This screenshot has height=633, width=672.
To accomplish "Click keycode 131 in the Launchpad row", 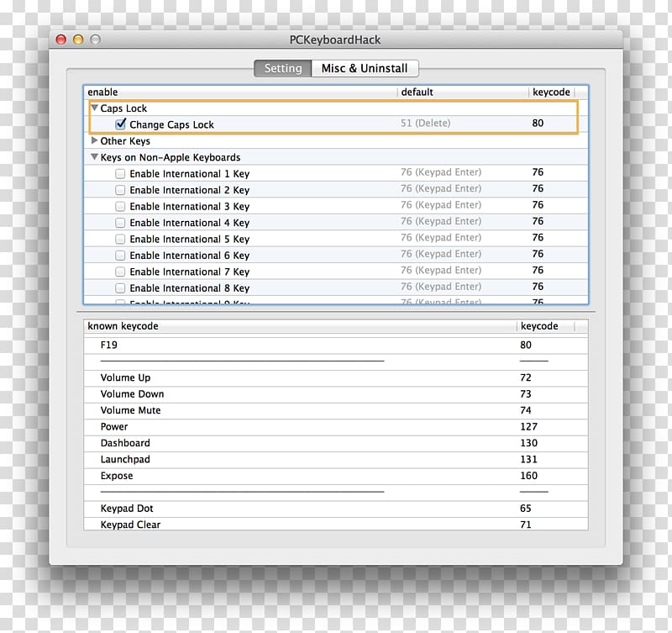I will point(528,459).
